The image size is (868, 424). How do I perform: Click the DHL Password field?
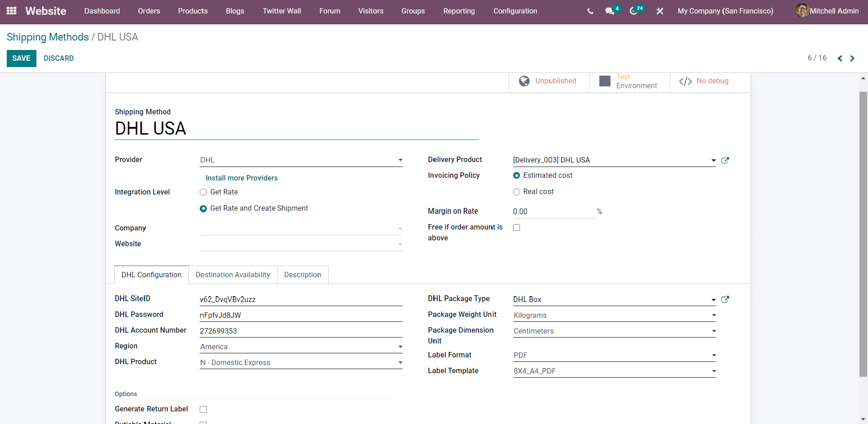pos(301,315)
